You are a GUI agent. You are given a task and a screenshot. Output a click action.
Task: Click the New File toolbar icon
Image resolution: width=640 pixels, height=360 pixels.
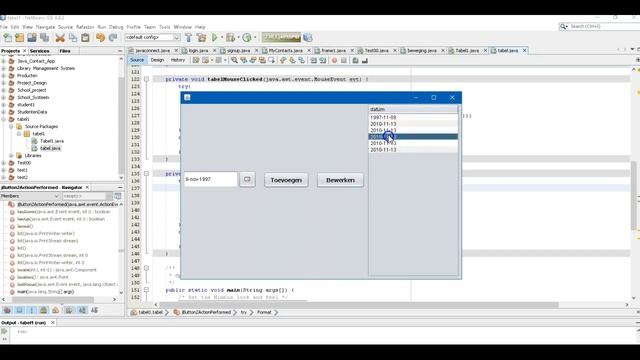(7, 38)
